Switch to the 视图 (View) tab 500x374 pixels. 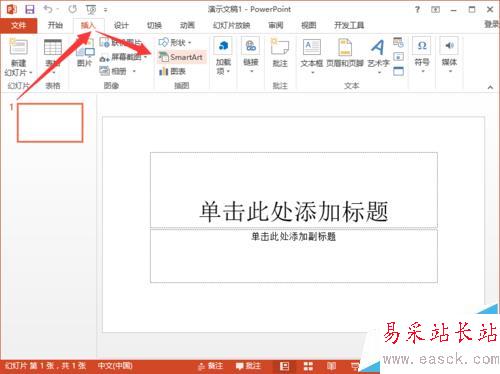pos(308,25)
